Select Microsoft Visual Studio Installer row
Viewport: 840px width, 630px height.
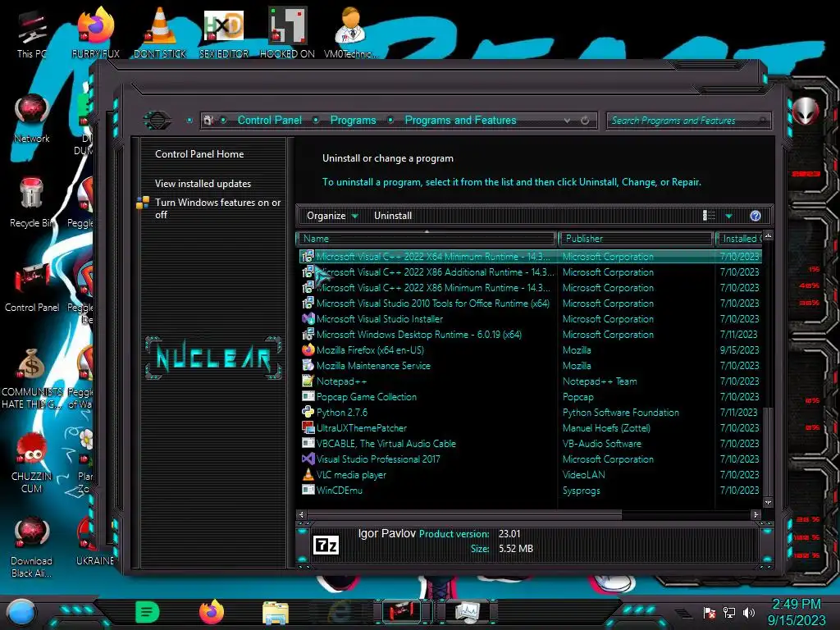pos(531,319)
